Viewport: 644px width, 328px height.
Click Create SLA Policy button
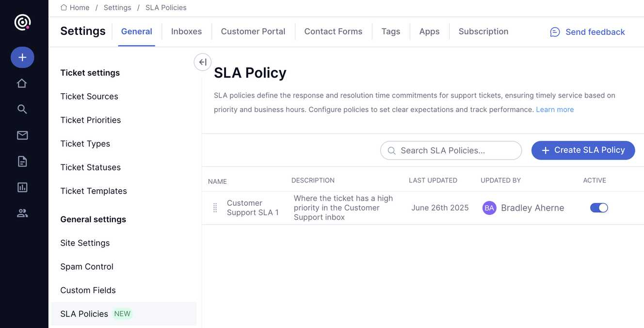coord(583,150)
